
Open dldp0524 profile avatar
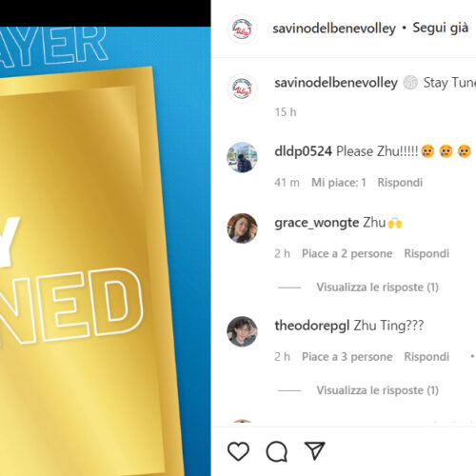pos(242,157)
